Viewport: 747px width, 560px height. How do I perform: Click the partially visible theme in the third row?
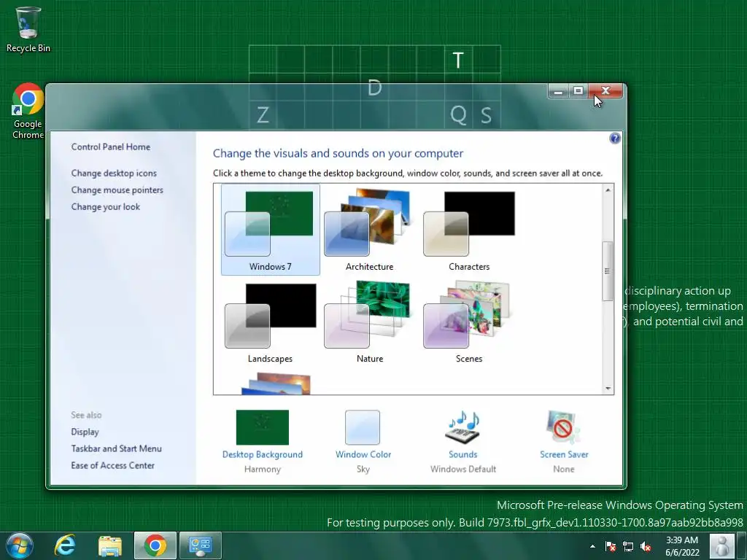click(276, 384)
